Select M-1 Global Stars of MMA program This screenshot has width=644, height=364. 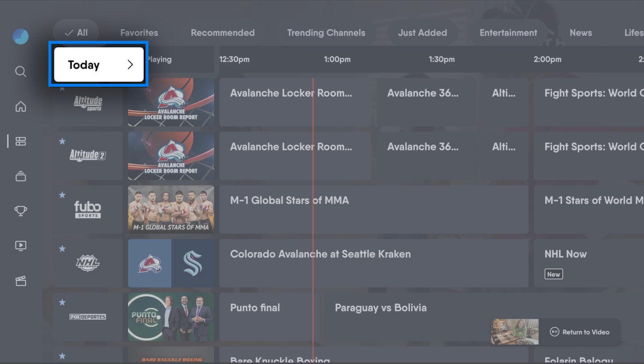click(374, 210)
